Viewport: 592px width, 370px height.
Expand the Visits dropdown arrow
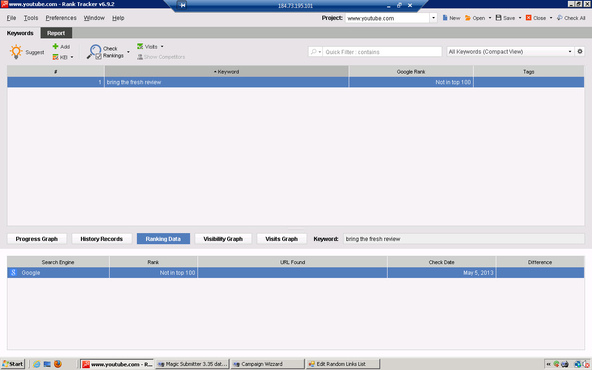(162, 46)
